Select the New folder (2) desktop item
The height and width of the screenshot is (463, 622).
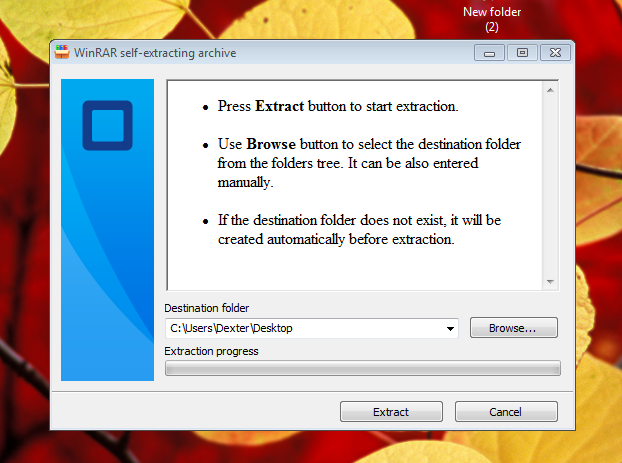492,19
